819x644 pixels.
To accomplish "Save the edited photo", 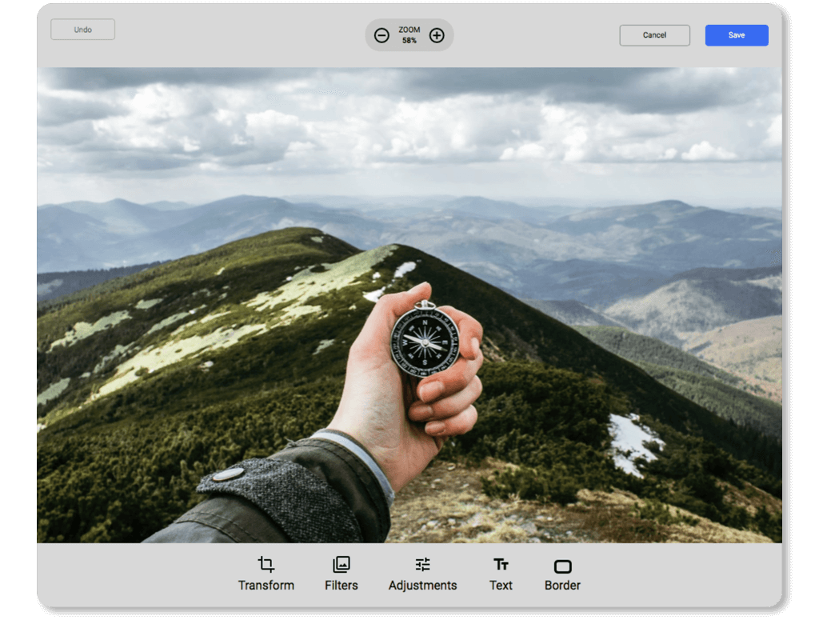I will (x=736, y=34).
